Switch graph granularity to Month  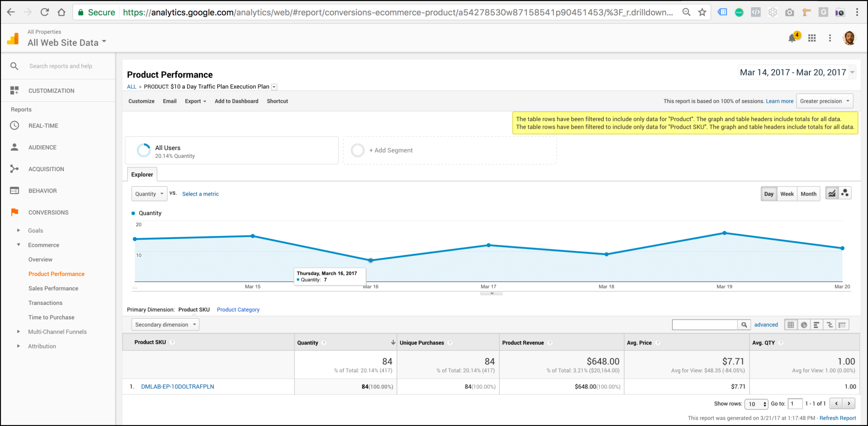tap(808, 194)
